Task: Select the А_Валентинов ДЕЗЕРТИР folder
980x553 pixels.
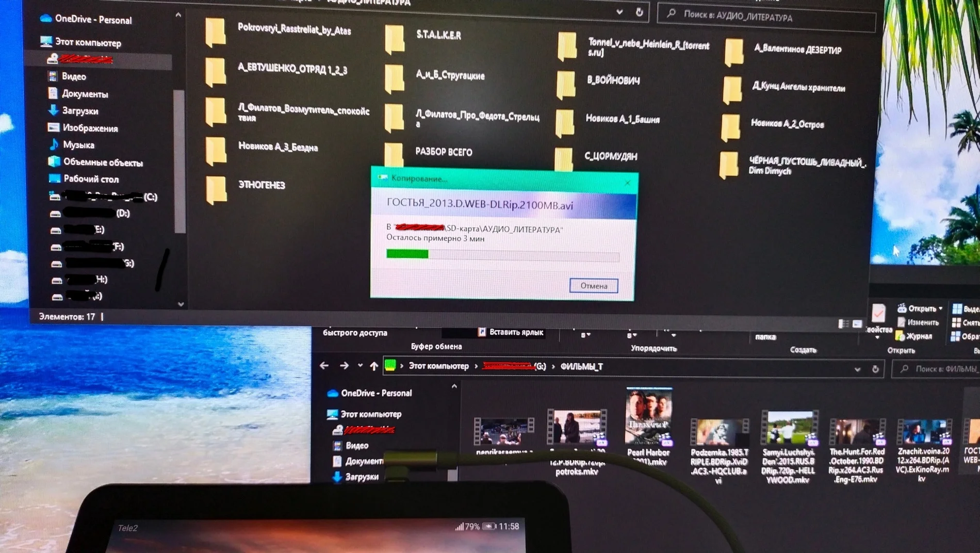Action: (783, 52)
